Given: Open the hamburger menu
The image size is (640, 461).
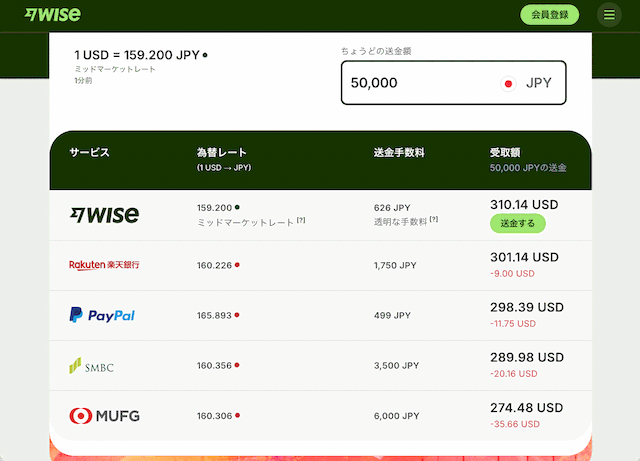Looking at the screenshot, I should [609, 15].
